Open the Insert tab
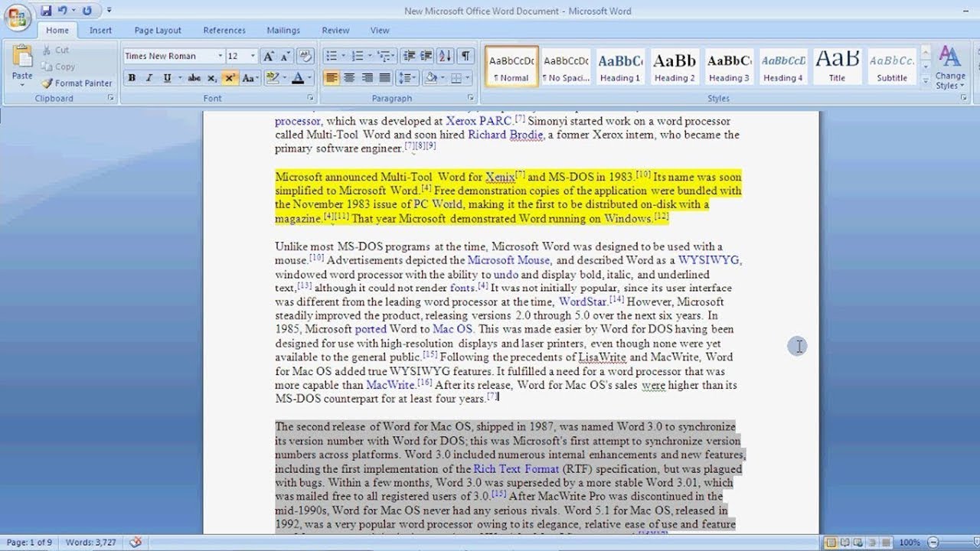 (x=100, y=31)
